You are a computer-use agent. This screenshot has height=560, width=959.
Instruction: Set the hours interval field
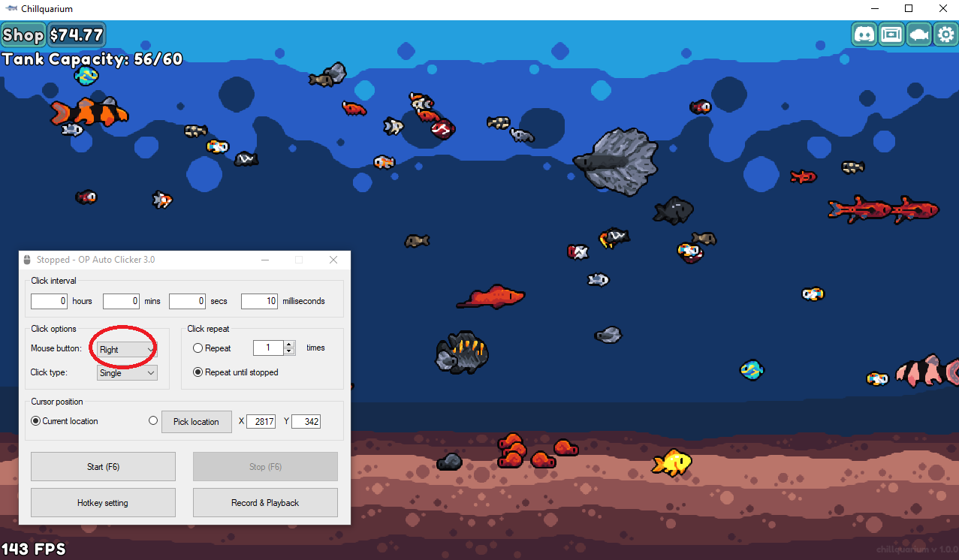click(x=50, y=301)
